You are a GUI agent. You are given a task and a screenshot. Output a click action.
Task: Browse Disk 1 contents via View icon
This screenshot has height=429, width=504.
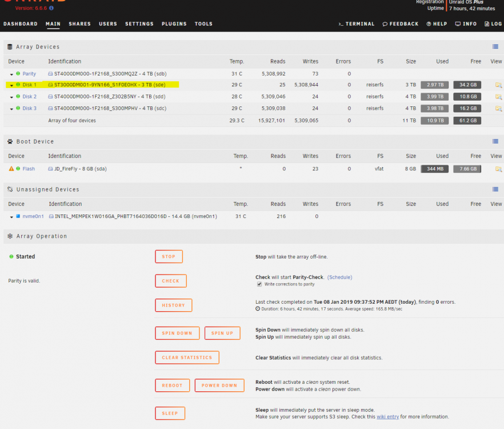(x=498, y=85)
